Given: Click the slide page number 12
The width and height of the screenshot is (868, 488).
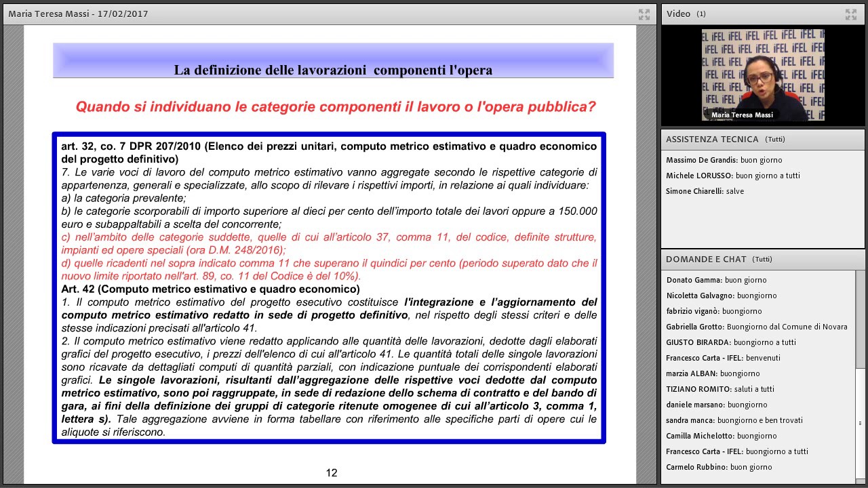Looking at the screenshot, I should click(x=332, y=473).
